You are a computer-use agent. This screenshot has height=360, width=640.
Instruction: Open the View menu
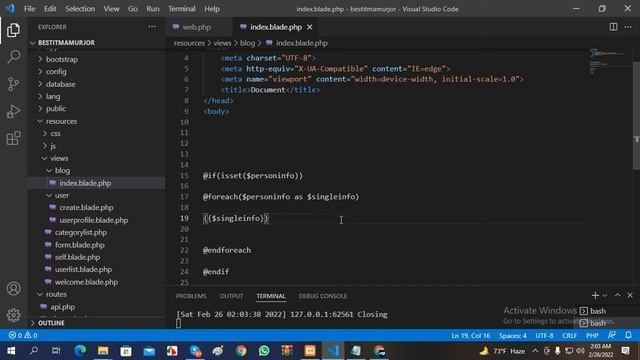[111, 9]
